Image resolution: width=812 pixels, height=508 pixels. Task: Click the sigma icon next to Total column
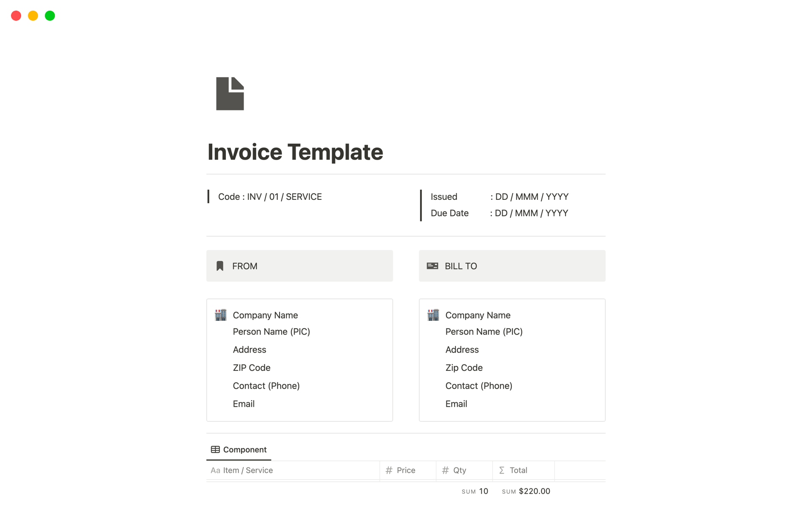click(502, 470)
